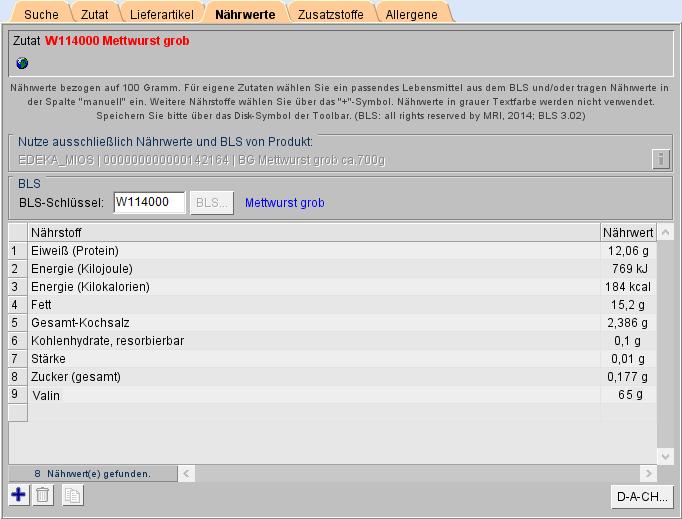Select the Energie (Kilokalorien) row
Screen dimensions: 682x519
333,287
